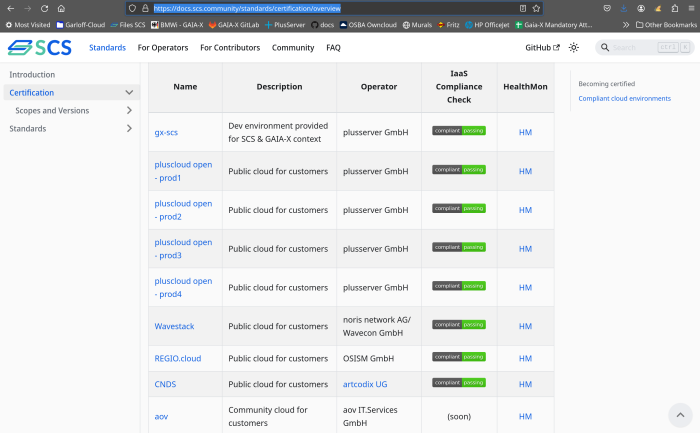Open the Murals bookmark
This screenshot has width=700, height=433.
(417, 25)
